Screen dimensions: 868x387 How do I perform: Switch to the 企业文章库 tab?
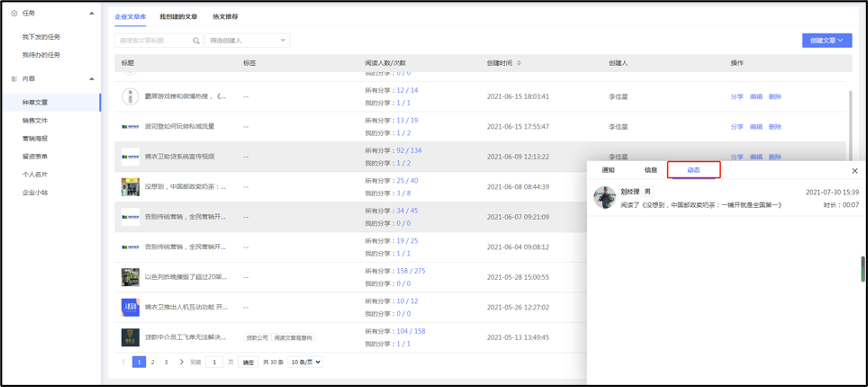[130, 17]
